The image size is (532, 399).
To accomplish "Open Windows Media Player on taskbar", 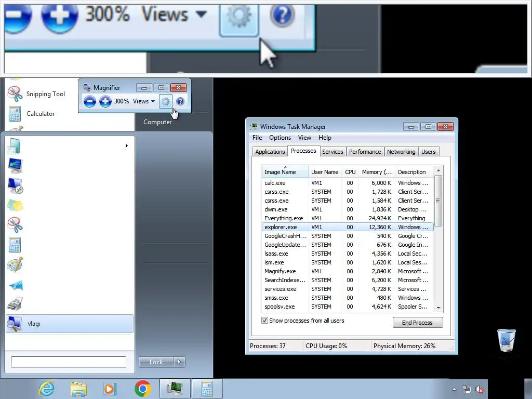I will click(110, 389).
